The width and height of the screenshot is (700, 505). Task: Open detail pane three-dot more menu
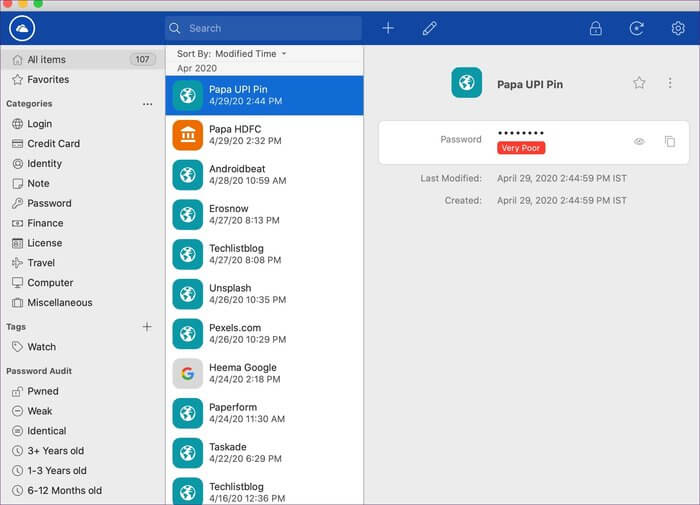point(670,83)
